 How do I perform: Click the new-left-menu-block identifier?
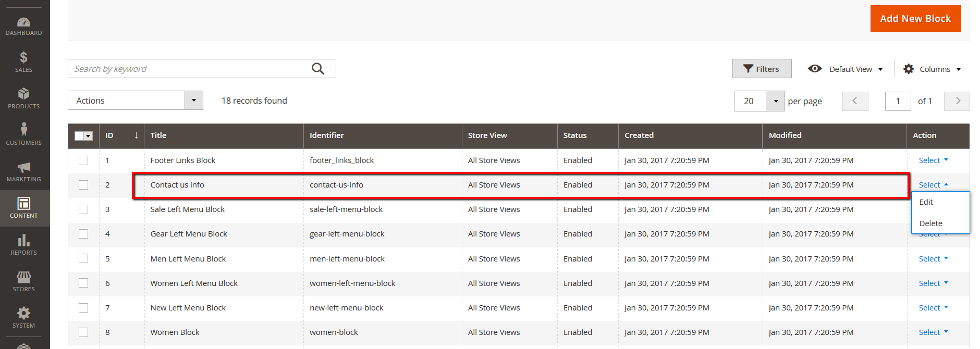click(347, 308)
